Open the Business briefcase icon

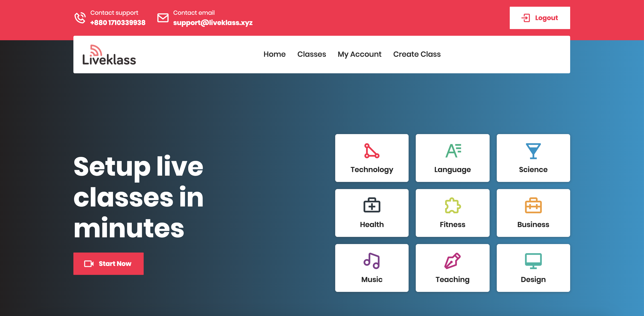pos(533,205)
